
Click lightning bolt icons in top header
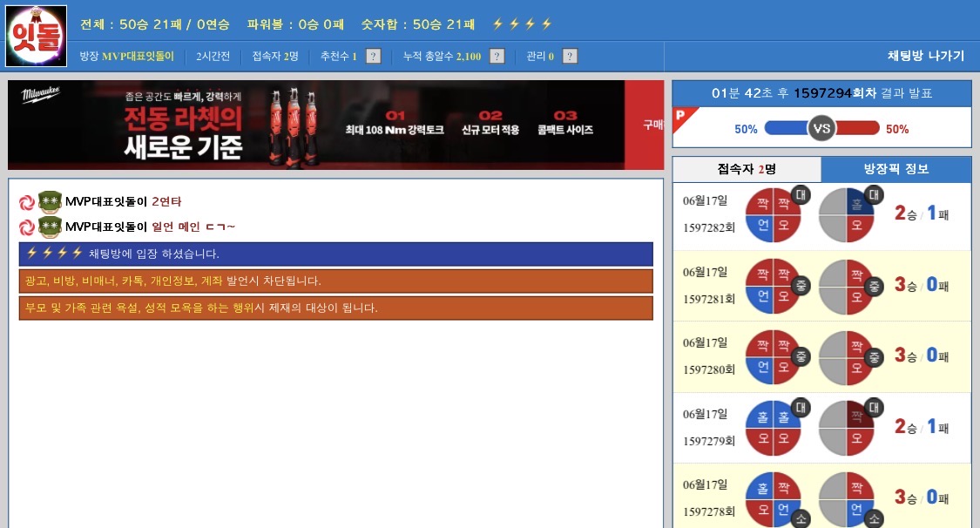pyautogui.click(x=522, y=24)
